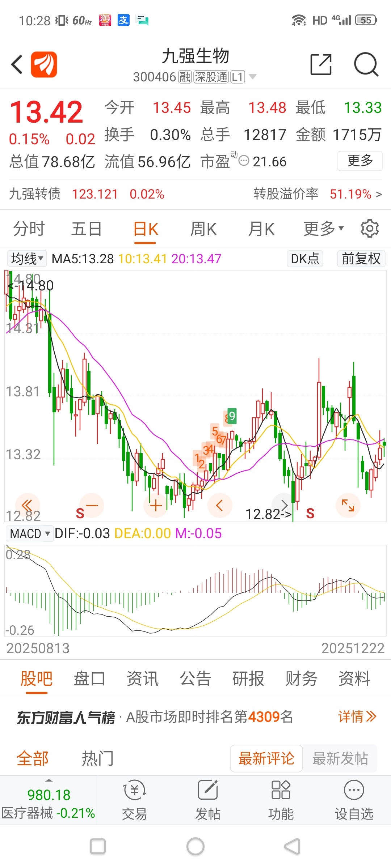Screen dimensions: 391x868
Task: Select the 五日 tab
Action: click(87, 229)
